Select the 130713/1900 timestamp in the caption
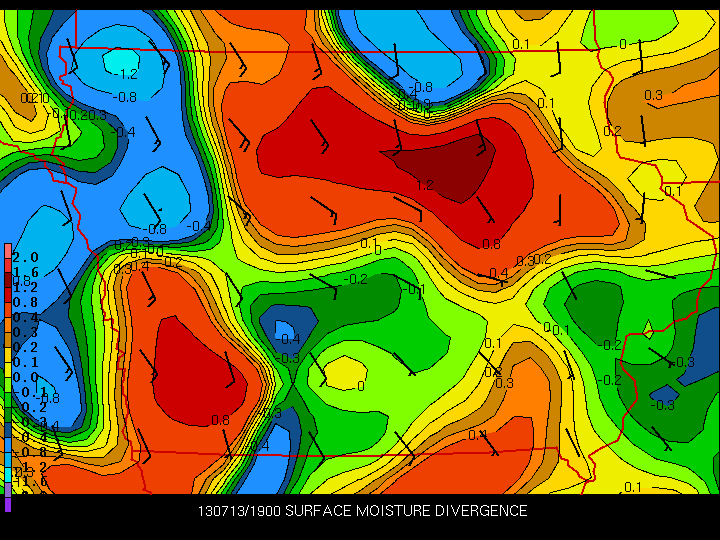 tap(239, 511)
